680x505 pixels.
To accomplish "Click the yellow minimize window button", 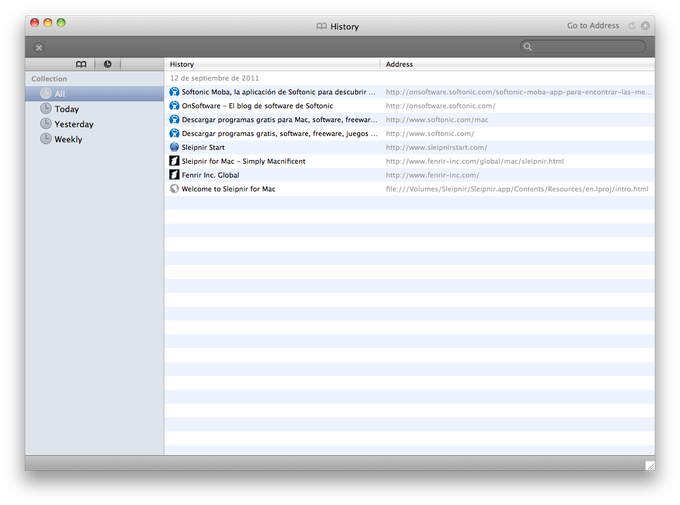I will tap(48, 23).
